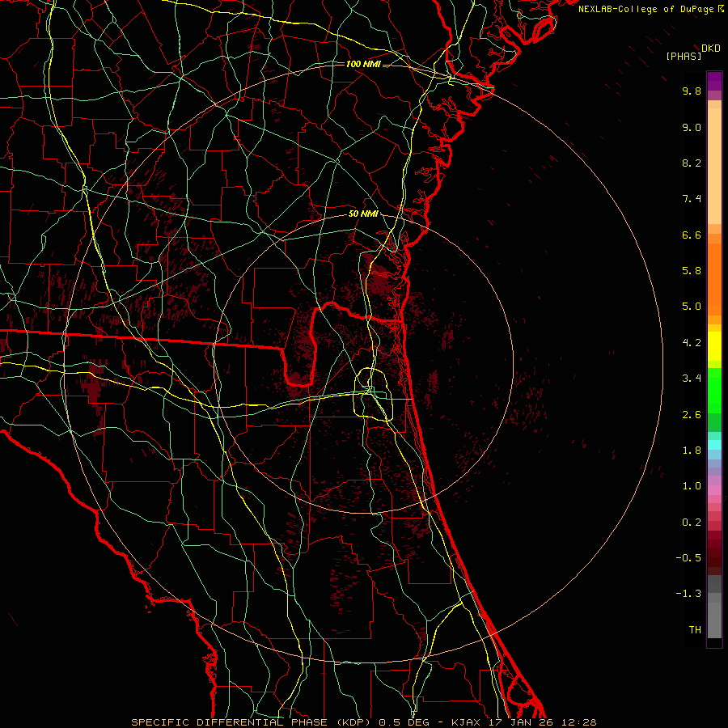Image resolution: width=728 pixels, height=728 pixels.
Task: Click the 100 NMI range ring label
Action: coord(363,64)
